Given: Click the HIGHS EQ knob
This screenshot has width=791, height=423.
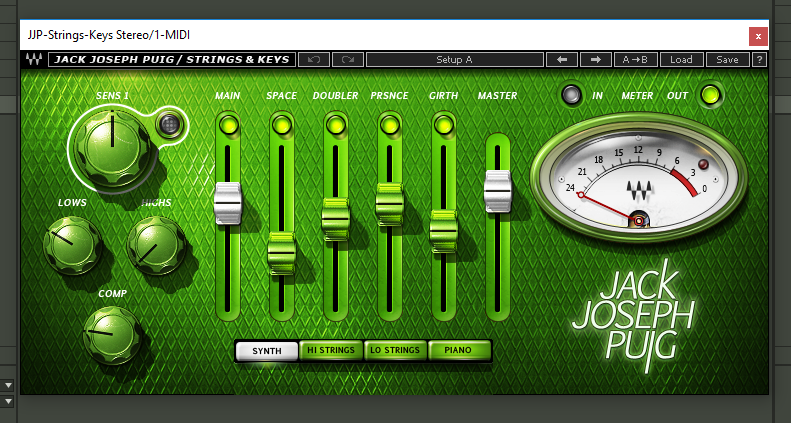Looking at the screenshot, I should 156,245.
